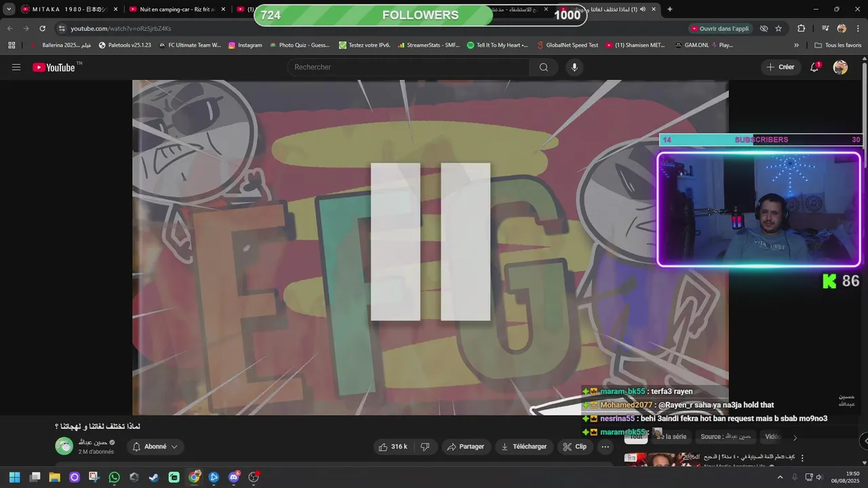This screenshot has height=488, width=868.
Task: Open the GlobalNet Speed Test bookmark
Action: click(567, 45)
